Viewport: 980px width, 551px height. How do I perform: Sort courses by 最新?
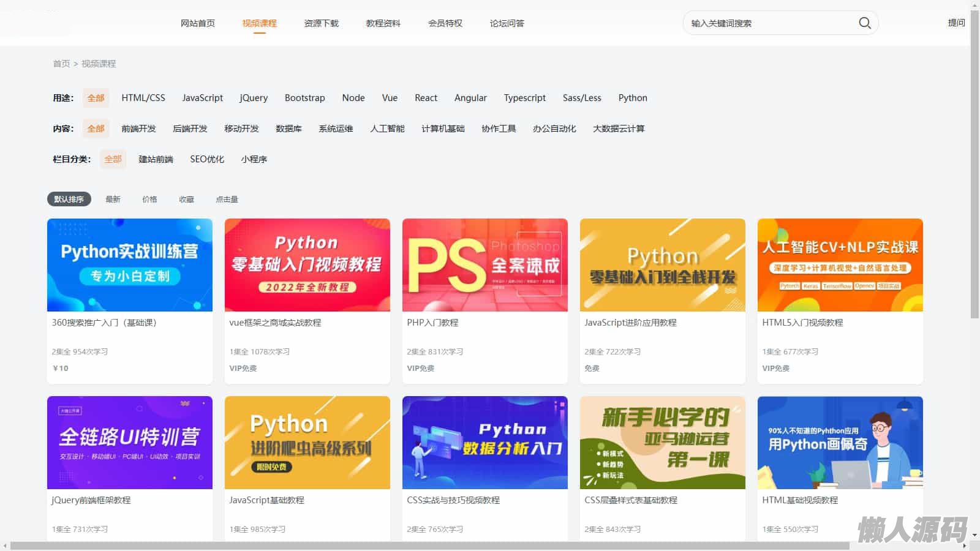click(x=113, y=199)
